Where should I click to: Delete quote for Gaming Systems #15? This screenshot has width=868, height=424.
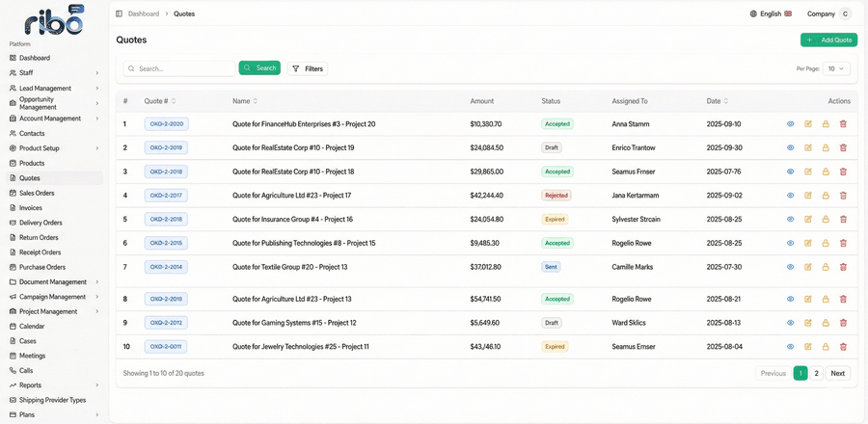843,323
